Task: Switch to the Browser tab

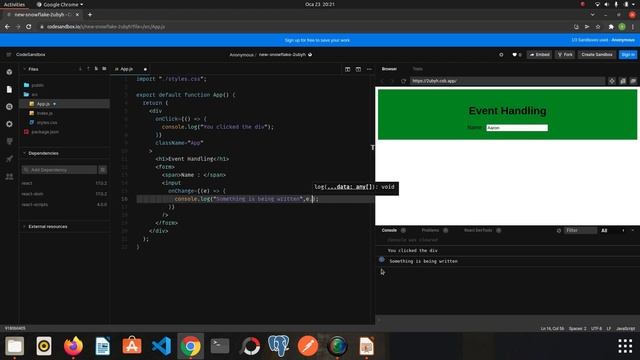Action: click(389, 69)
